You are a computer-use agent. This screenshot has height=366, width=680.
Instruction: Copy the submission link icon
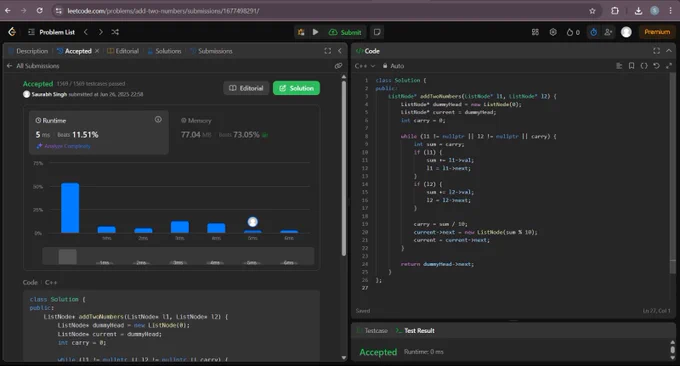[x=338, y=66]
